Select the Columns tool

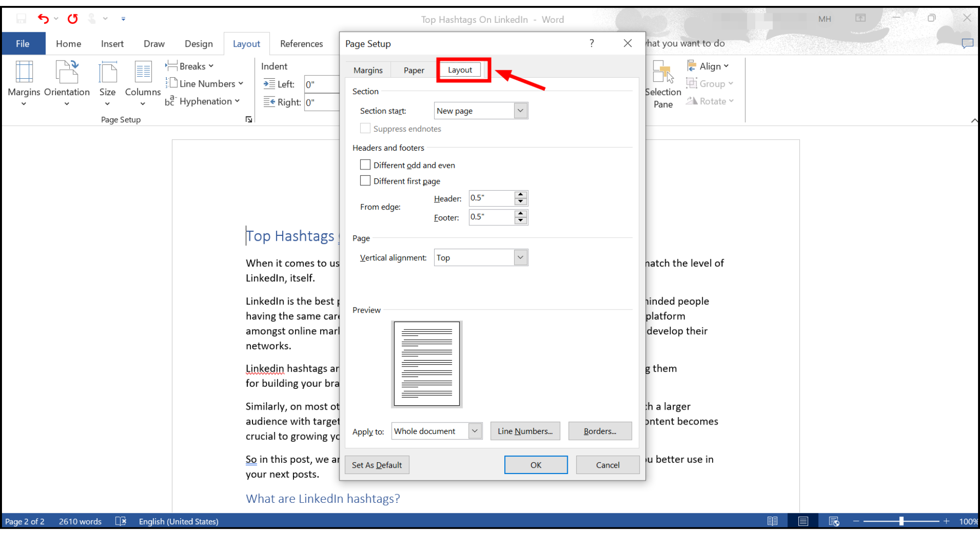click(x=143, y=83)
